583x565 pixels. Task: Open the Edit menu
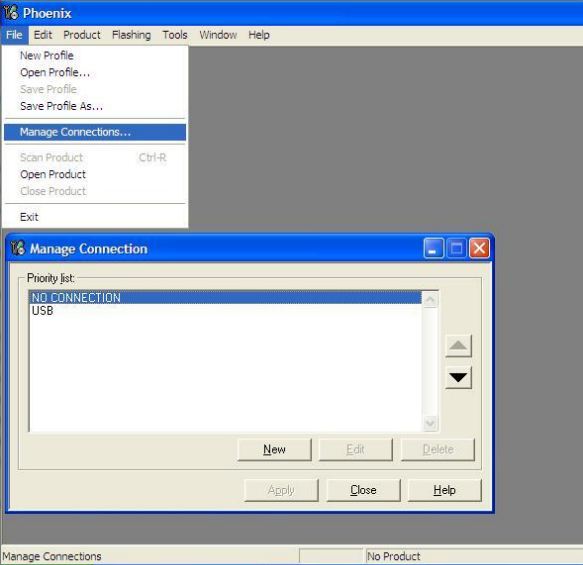pyautogui.click(x=43, y=35)
